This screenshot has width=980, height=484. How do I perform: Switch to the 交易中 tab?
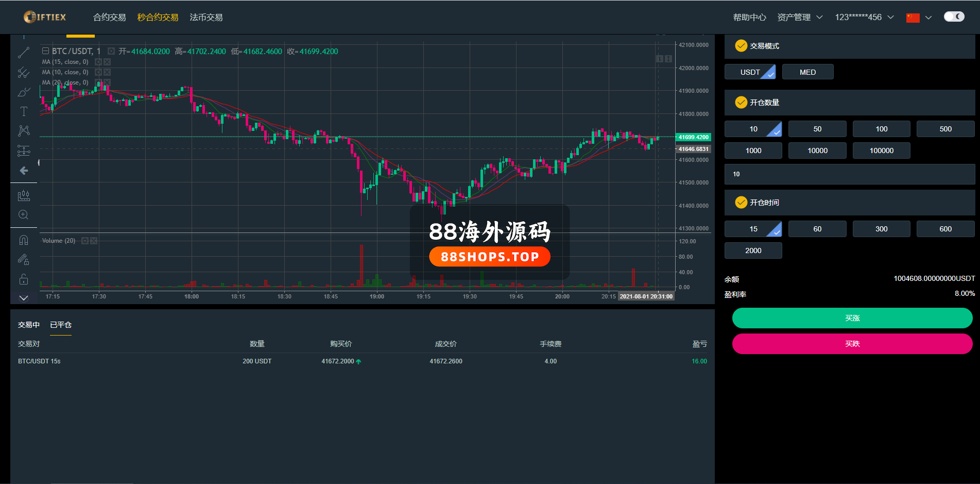pyautogui.click(x=29, y=325)
